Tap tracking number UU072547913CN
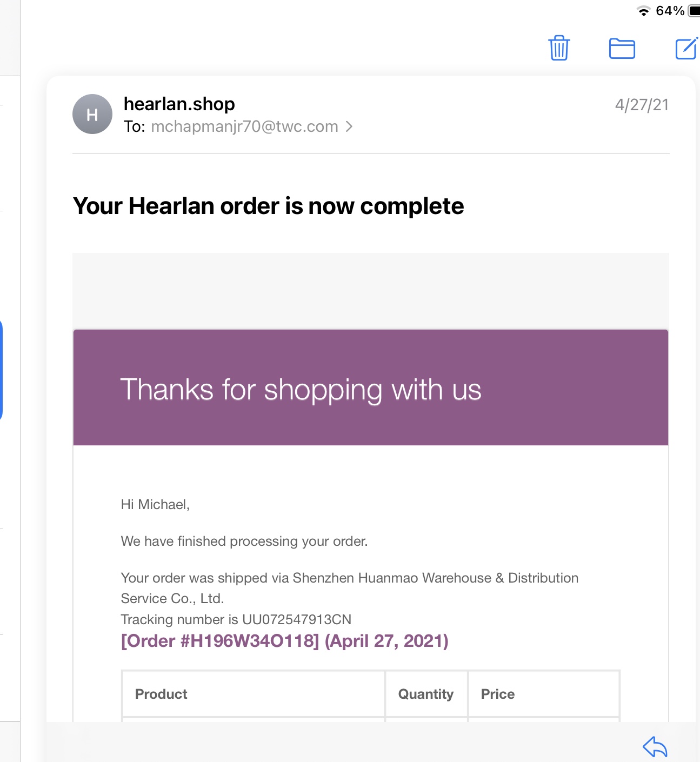 (297, 619)
